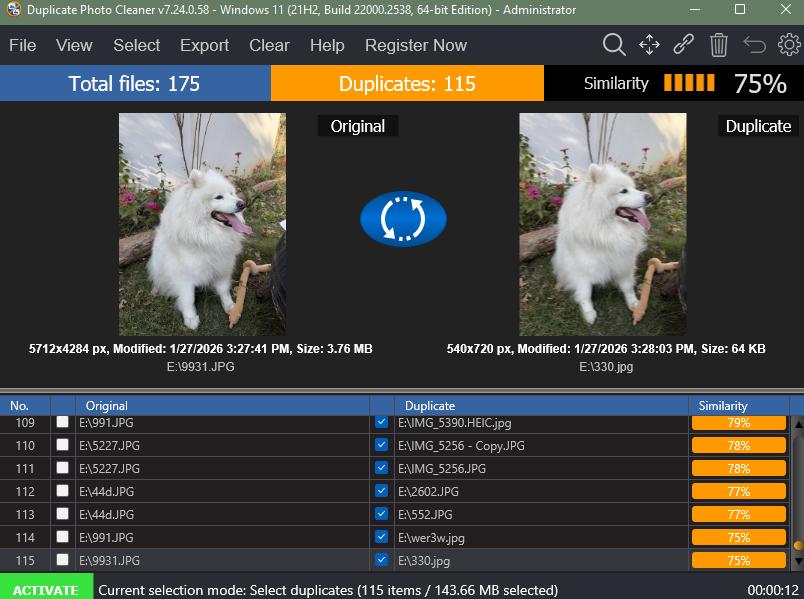The width and height of the screenshot is (804, 599).
Task: Adjust the Similarity bar indicator
Action: [689, 83]
